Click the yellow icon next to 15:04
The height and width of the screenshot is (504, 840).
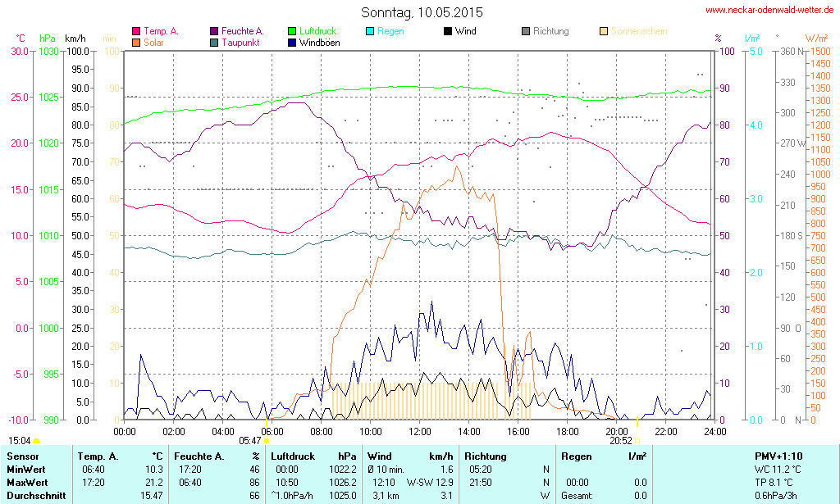click(x=37, y=441)
